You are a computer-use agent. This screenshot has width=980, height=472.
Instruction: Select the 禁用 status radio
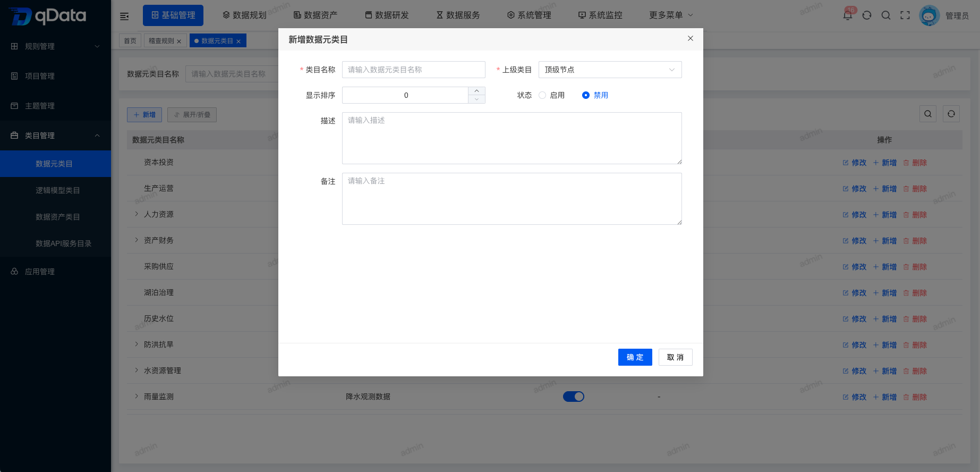click(x=586, y=95)
